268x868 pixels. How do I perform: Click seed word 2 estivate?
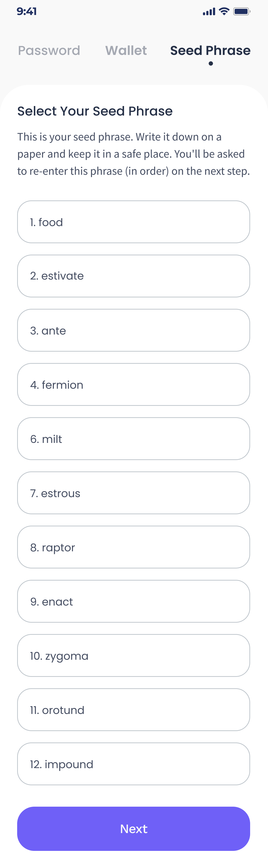134,276
